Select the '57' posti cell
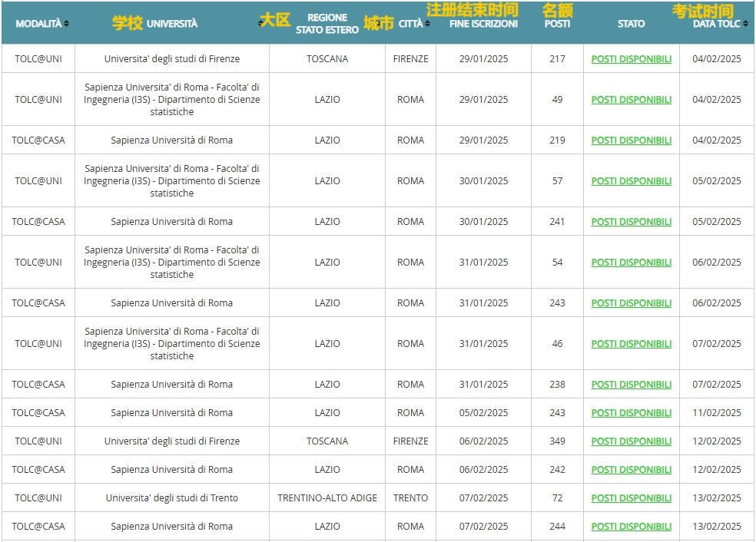Screen dimensions: 756x542 point(557,181)
